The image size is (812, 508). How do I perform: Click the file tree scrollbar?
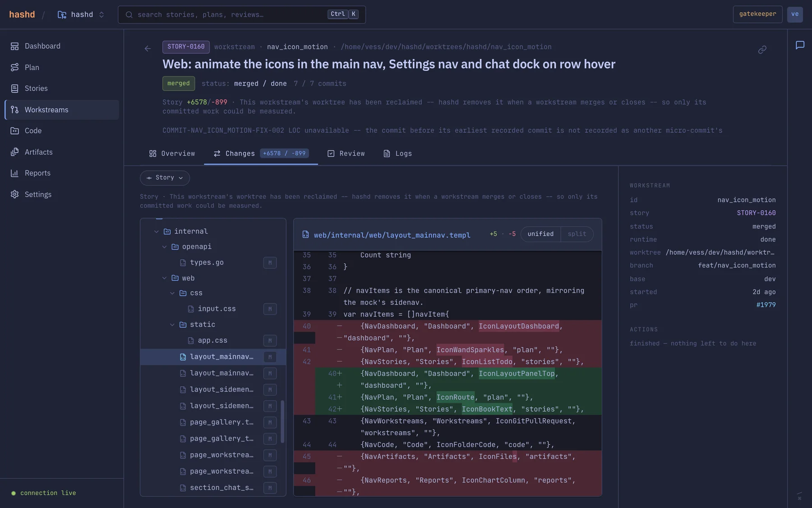(282, 421)
